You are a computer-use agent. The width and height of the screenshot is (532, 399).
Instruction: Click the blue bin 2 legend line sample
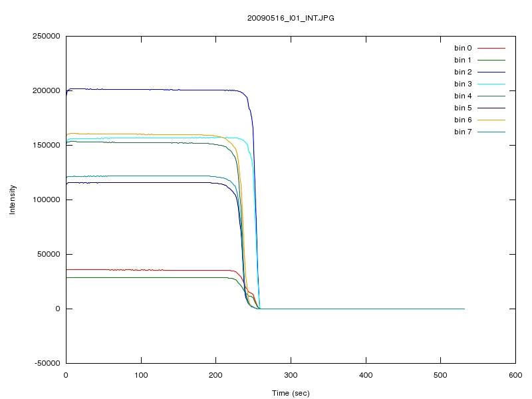(491, 72)
